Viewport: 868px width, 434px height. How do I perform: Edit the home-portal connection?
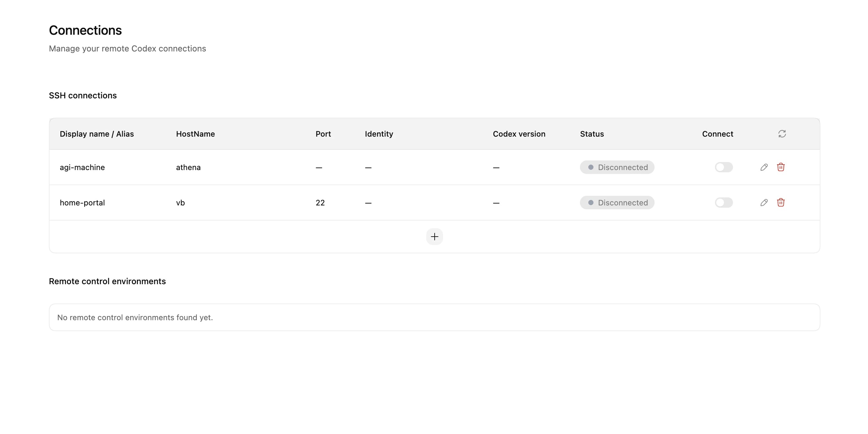pyautogui.click(x=764, y=203)
